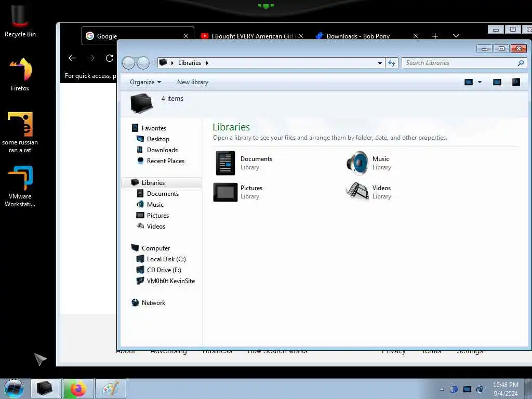Click the taskbar clock showing 10:48 PM
Viewport: 532px width, 399px height.
pyautogui.click(x=506, y=389)
